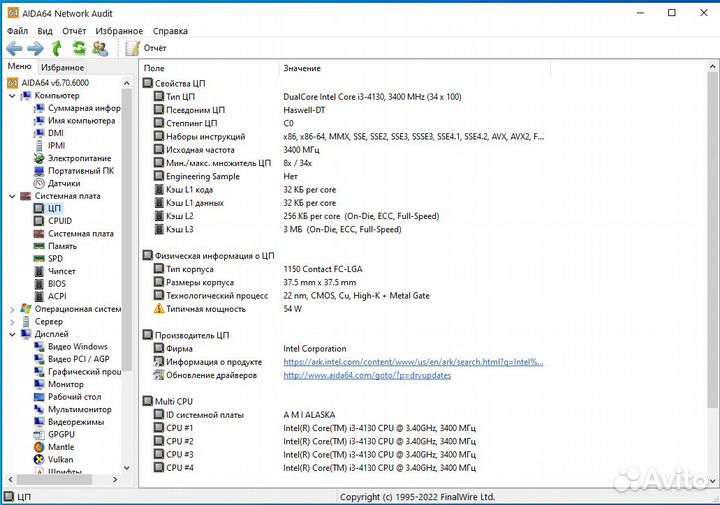This screenshot has height=505, width=720.
Task: Open the Память tree item
Action: (x=55, y=246)
